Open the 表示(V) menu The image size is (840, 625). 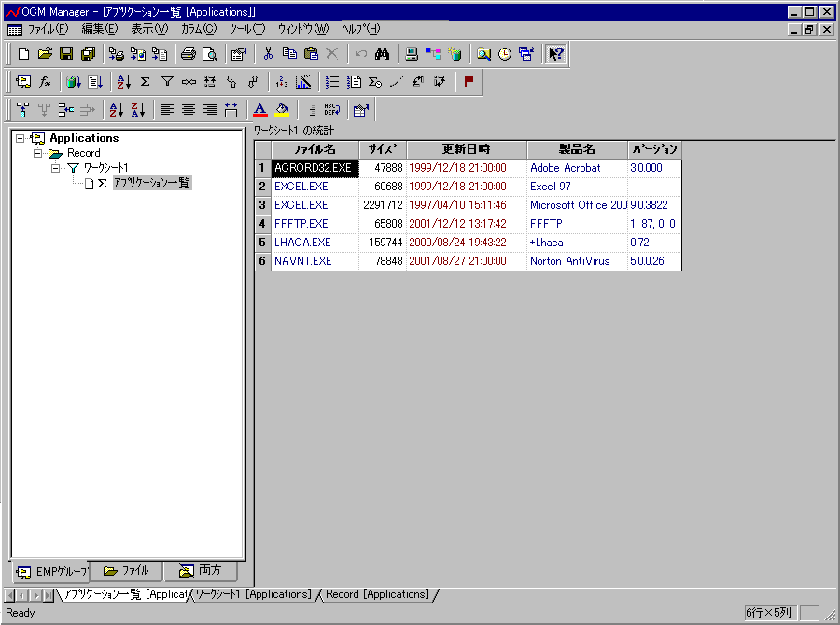point(149,29)
